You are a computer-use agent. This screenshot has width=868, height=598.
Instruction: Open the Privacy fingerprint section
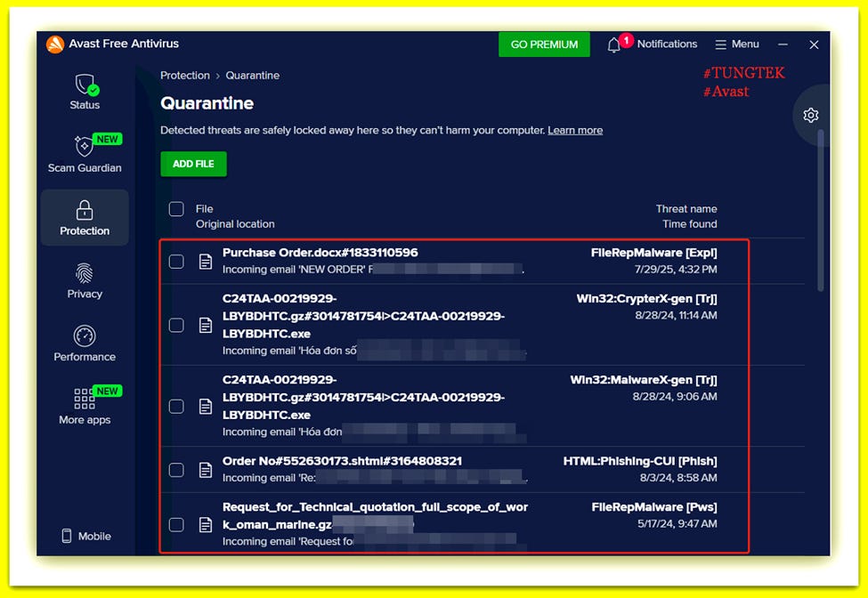(85, 281)
